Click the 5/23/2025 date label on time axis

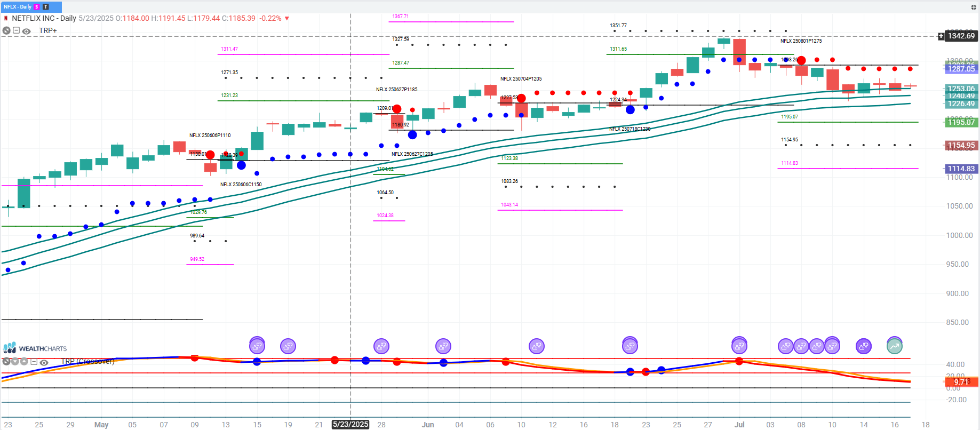click(350, 424)
